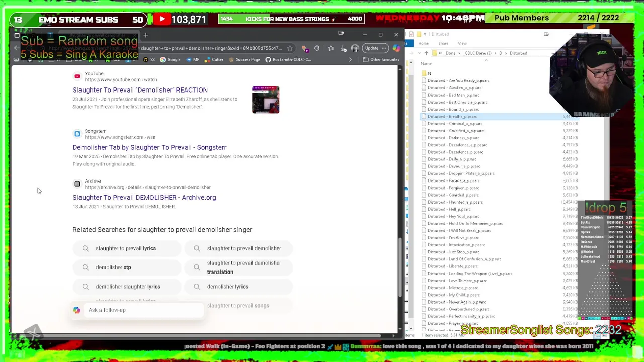Open the Google bookmark
Image resolution: width=644 pixels, height=362 pixels.
tap(170, 60)
